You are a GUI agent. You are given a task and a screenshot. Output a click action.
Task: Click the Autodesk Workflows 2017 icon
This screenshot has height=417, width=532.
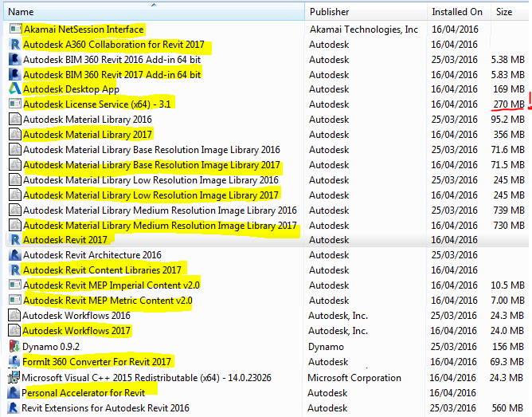coord(14,330)
